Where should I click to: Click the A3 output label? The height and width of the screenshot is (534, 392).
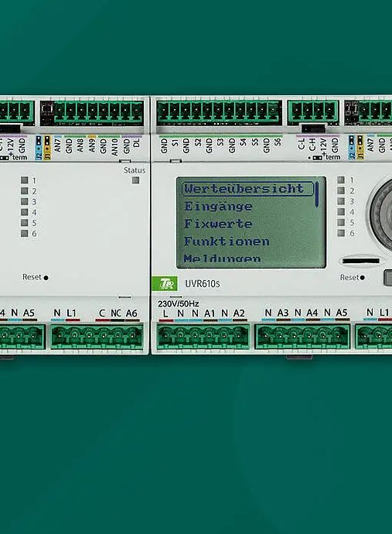pos(283,313)
